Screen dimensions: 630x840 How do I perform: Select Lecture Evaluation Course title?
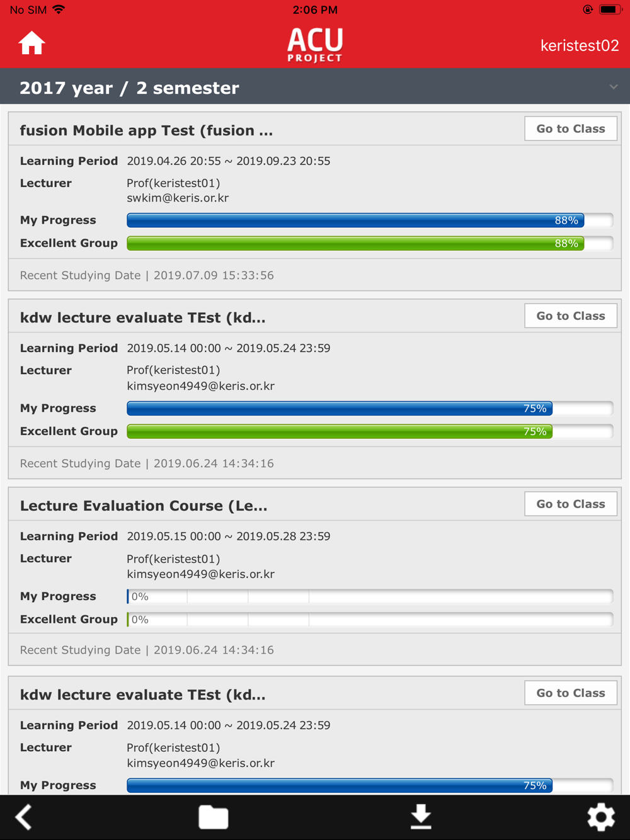(144, 506)
